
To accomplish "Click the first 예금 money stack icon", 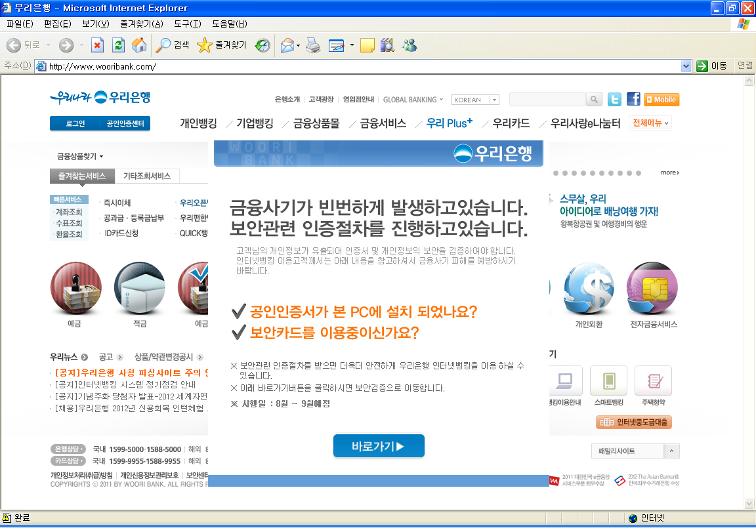I will pyautogui.click(x=75, y=288).
